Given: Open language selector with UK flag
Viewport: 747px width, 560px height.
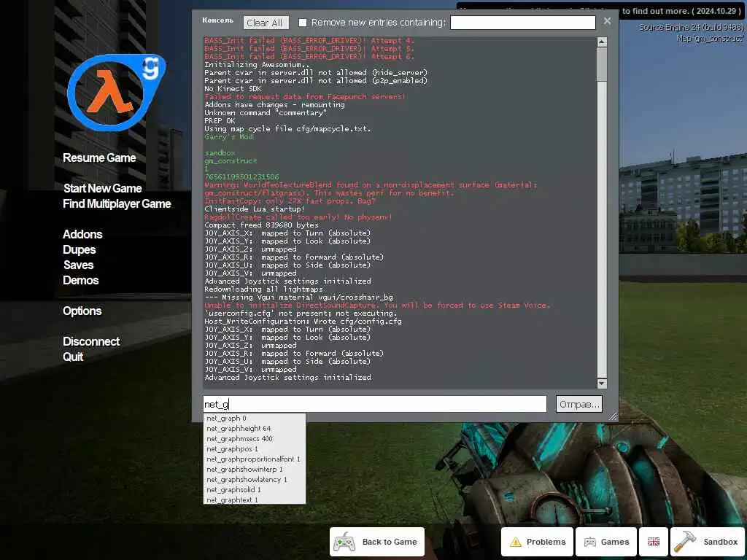Looking at the screenshot, I should click(654, 542).
